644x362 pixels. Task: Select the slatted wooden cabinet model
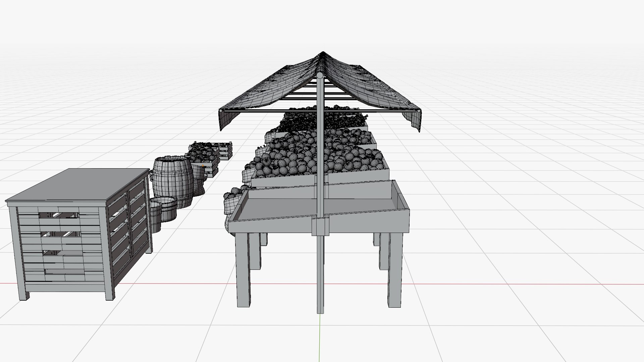click(79, 234)
